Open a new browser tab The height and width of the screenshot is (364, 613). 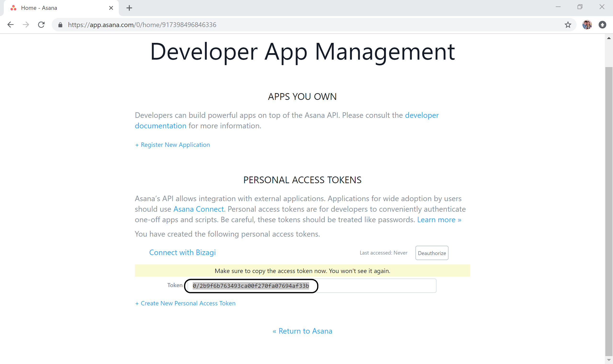(129, 8)
